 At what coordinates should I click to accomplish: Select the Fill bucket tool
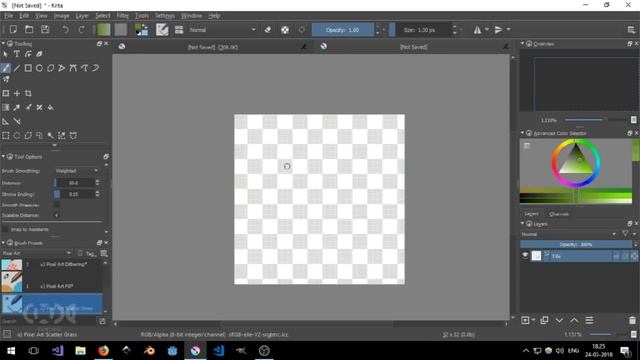(x=51, y=107)
